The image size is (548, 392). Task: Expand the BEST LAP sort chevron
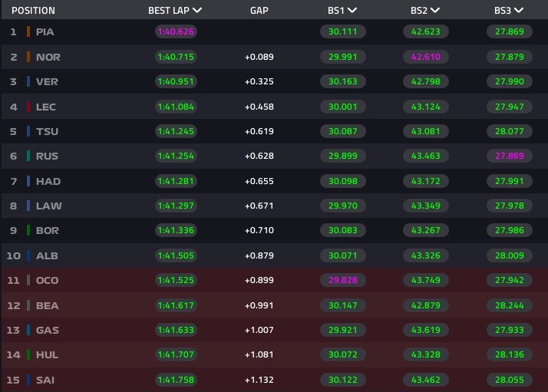(197, 10)
